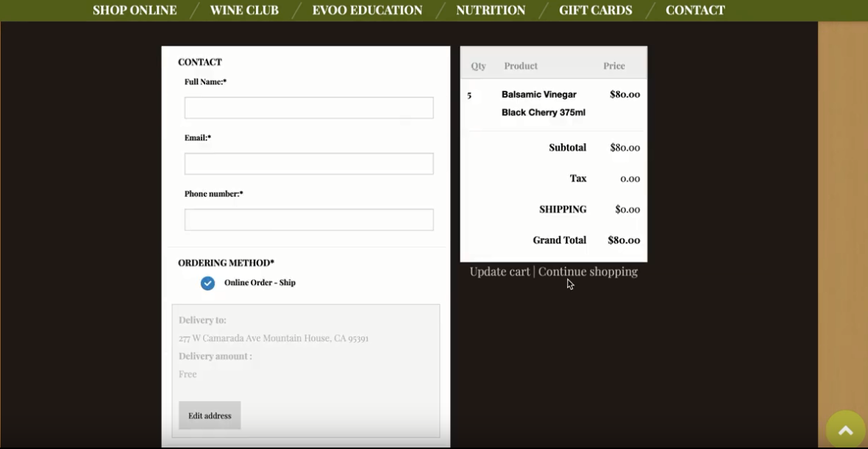
Task: Click the Full Name:* field label
Action: tap(205, 82)
